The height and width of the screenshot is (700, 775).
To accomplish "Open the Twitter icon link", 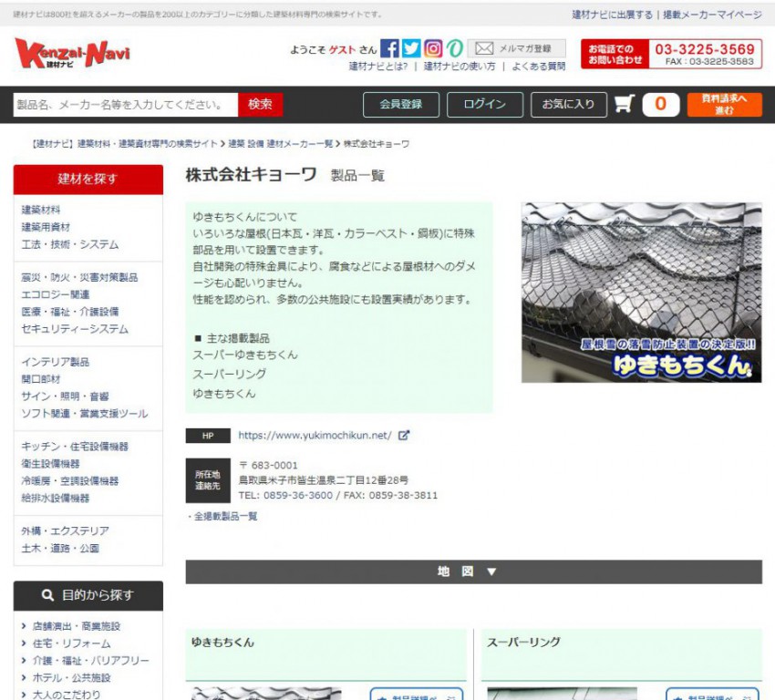I will 411,48.
